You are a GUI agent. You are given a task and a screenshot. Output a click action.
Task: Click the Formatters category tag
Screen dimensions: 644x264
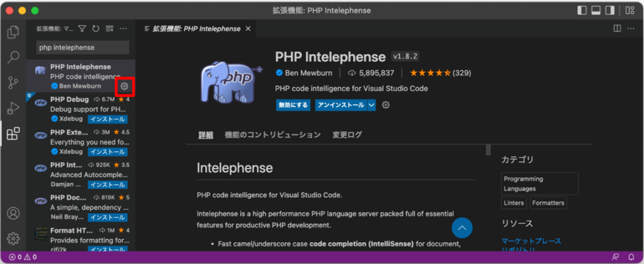(x=548, y=203)
